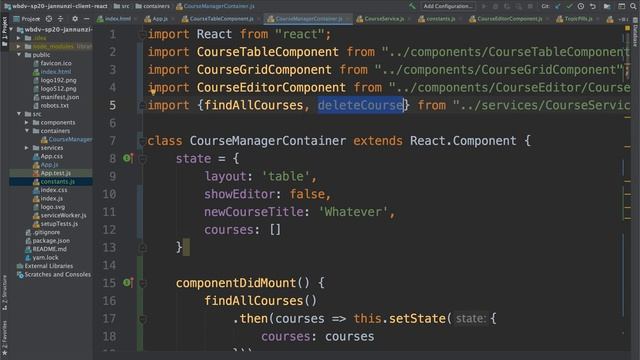
Task: Click the Collapse All icon in Project panel
Action: [x=60, y=19]
